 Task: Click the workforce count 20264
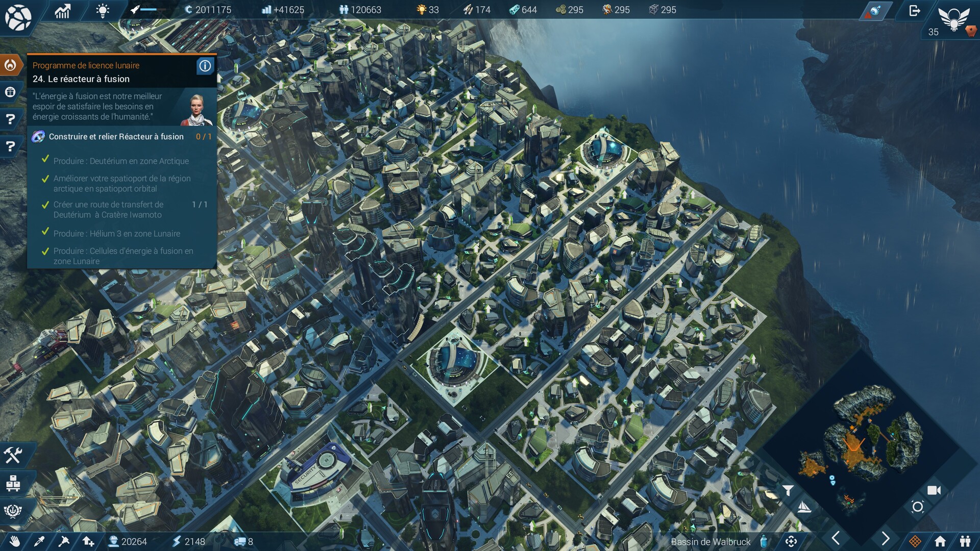(x=128, y=542)
